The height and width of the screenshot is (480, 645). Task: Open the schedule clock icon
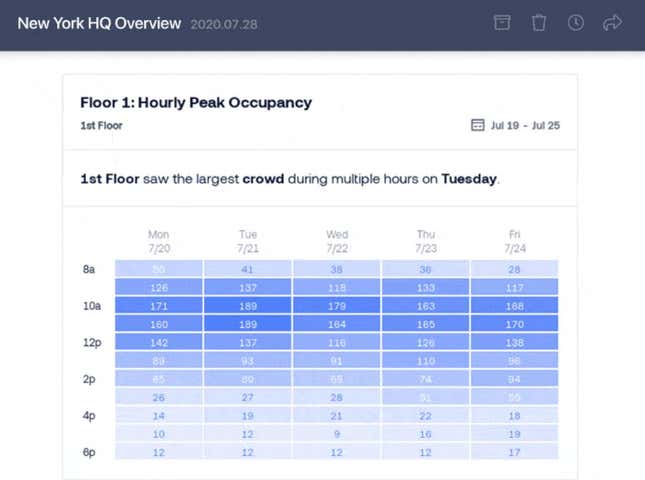tap(576, 23)
